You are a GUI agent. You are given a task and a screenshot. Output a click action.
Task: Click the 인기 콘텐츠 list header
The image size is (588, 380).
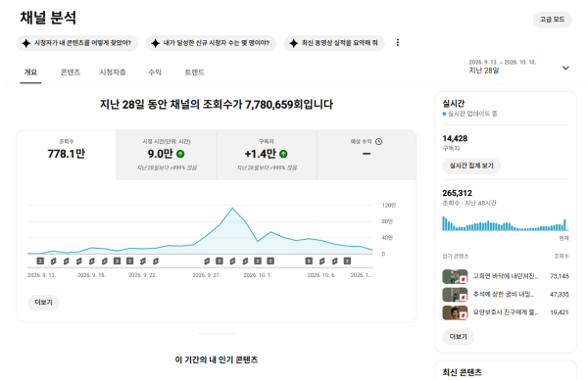456,257
